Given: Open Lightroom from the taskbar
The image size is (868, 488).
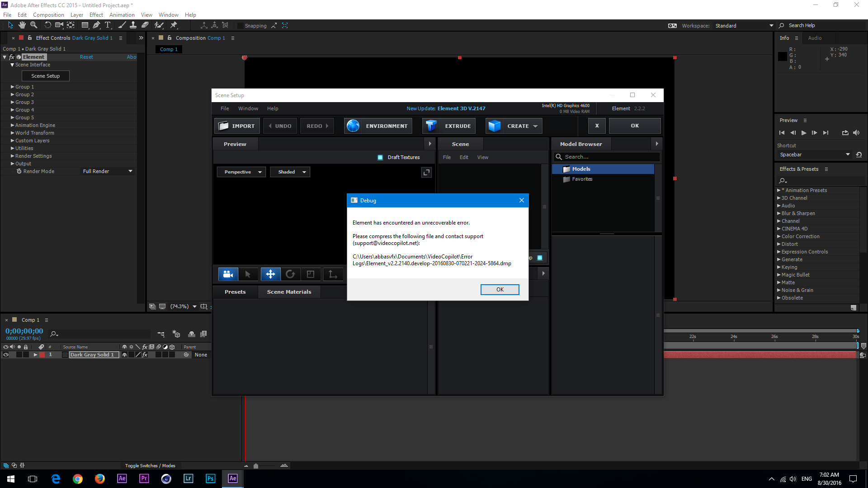Looking at the screenshot, I should (188, 479).
